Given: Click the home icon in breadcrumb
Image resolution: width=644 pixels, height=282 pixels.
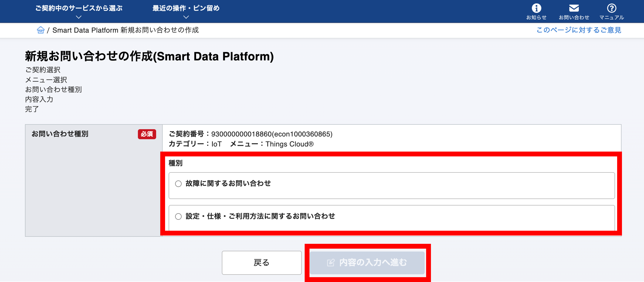Looking at the screenshot, I should pyautogui.click(x=40, y=30).
